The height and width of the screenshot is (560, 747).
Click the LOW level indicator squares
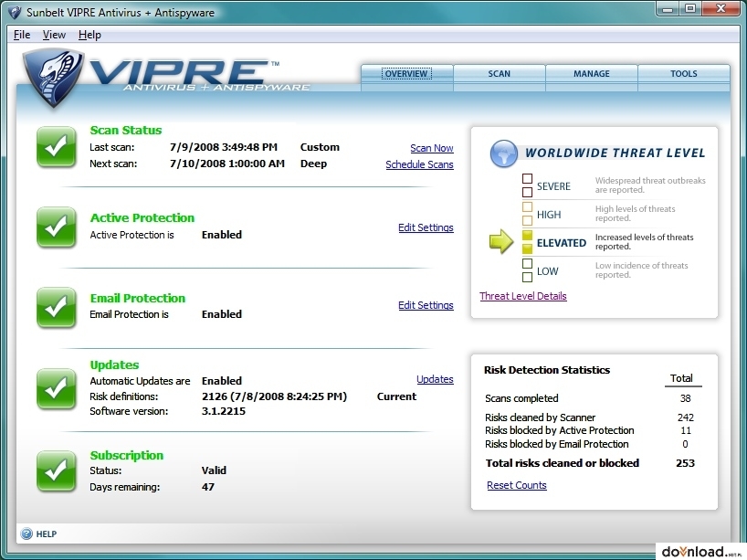[527, 269]
